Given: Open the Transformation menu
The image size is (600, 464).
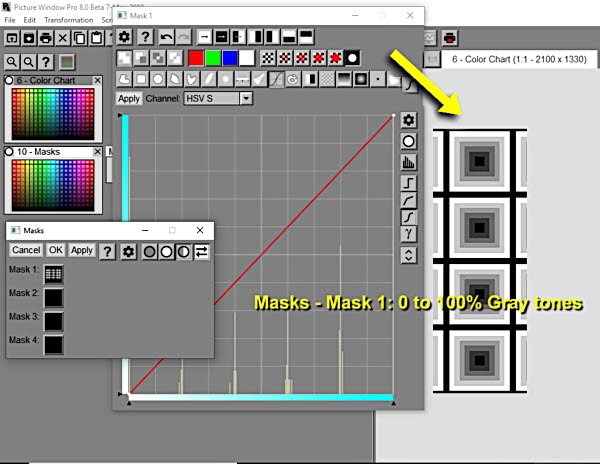Looking at the screenshot, I should click(x=68, y=19).
